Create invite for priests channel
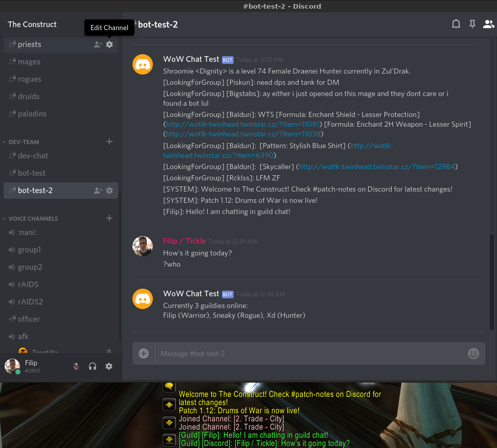The width and height of the screenshot is (497, 448). click(98, 44)
